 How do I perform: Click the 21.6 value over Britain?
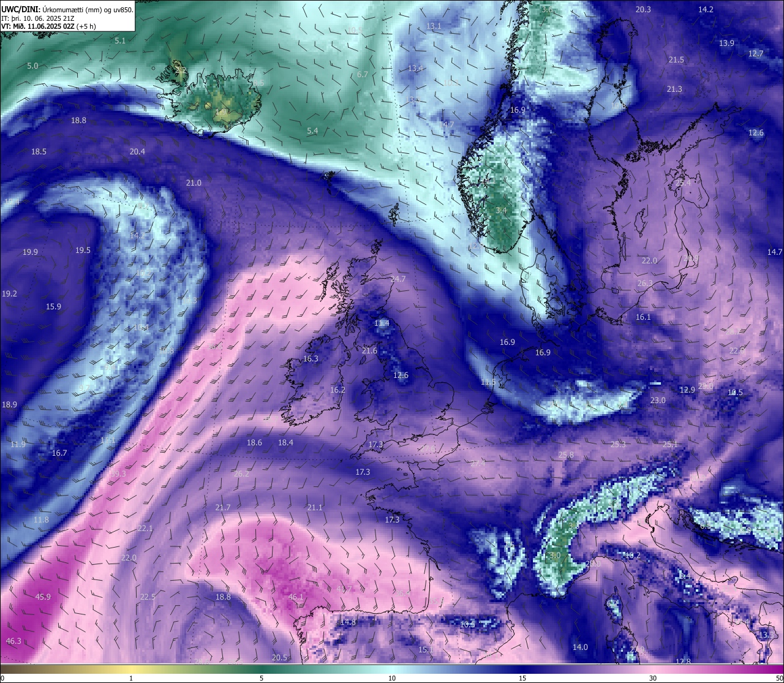[369, 351]
